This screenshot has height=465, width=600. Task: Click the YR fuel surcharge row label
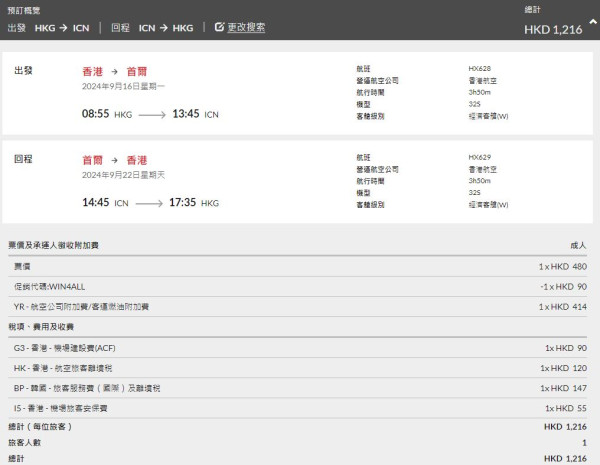click(x=81, y=307)
